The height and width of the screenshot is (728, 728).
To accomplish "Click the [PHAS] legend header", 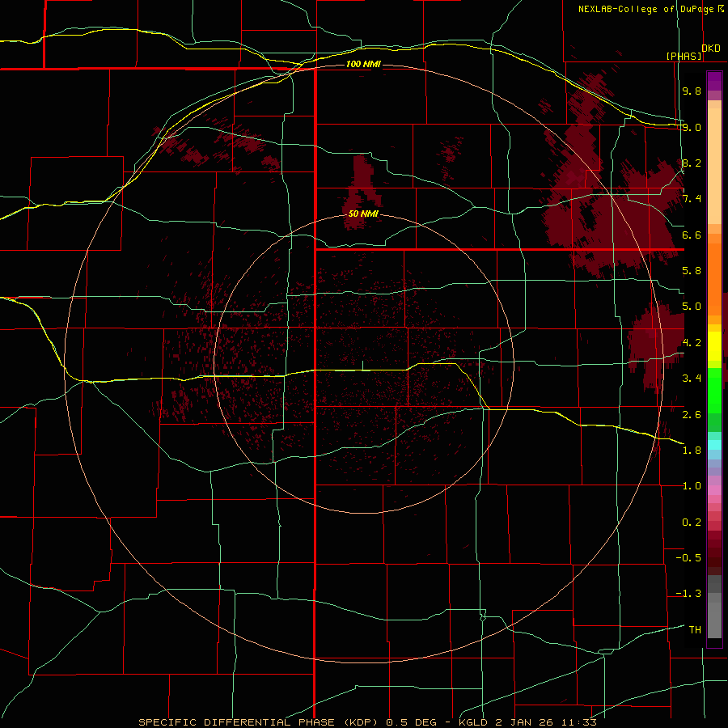I will click(x=684, y=56).
